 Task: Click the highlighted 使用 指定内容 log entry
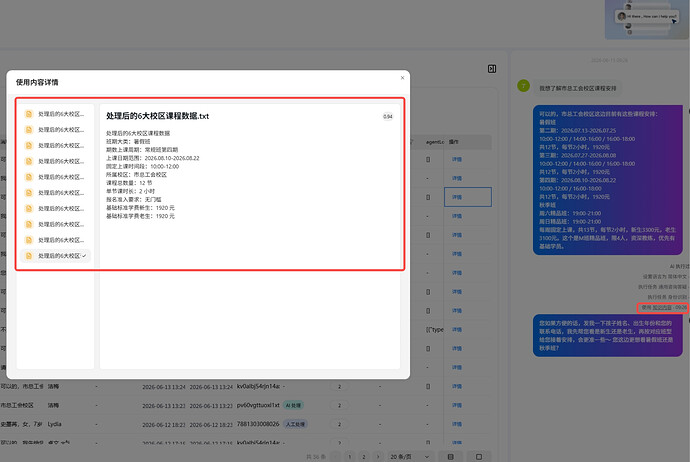(663, 308)
